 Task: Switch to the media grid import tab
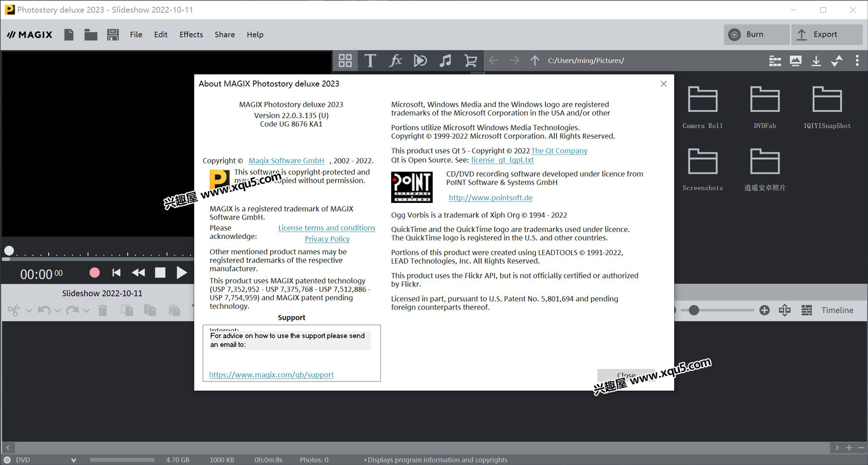(x=345, y=61)
